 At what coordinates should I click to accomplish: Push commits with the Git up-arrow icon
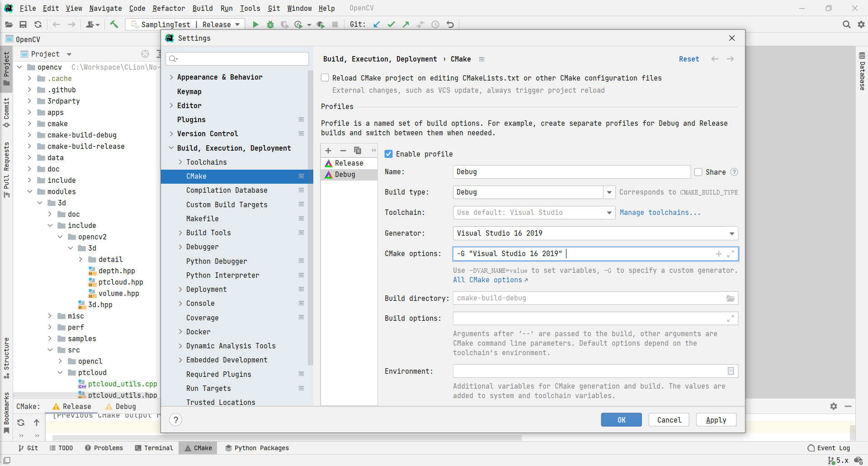point(406,24)
